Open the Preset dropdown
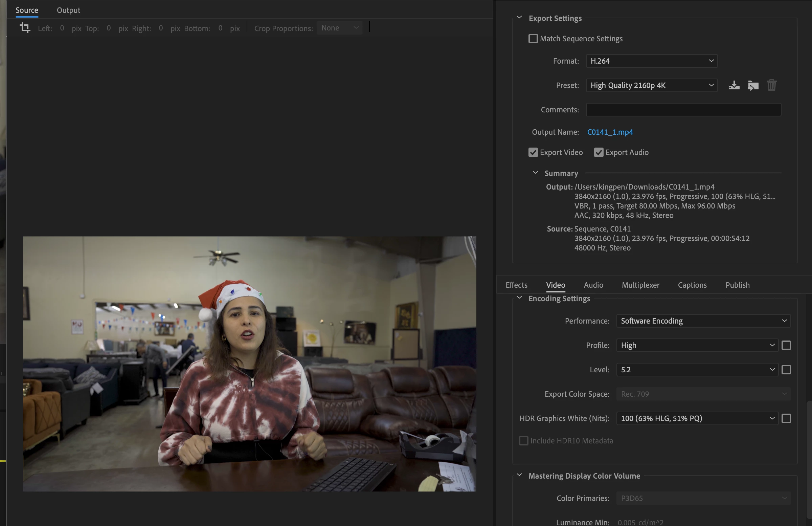 click(652, 85)
